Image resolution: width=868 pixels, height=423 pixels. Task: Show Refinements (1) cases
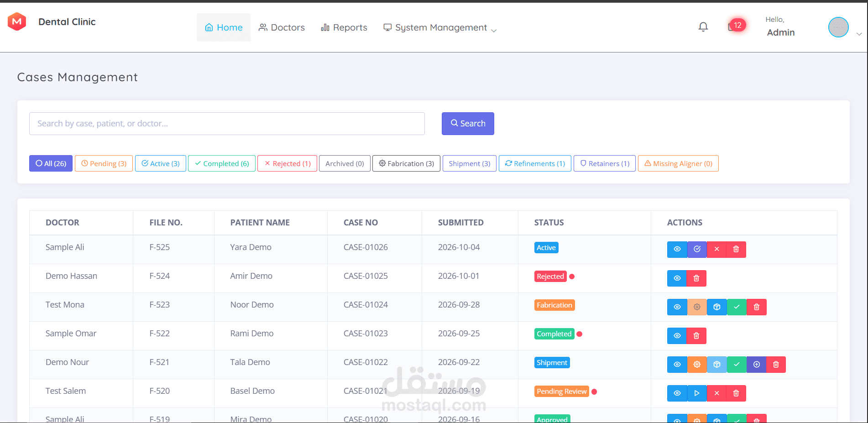[535, 163]
